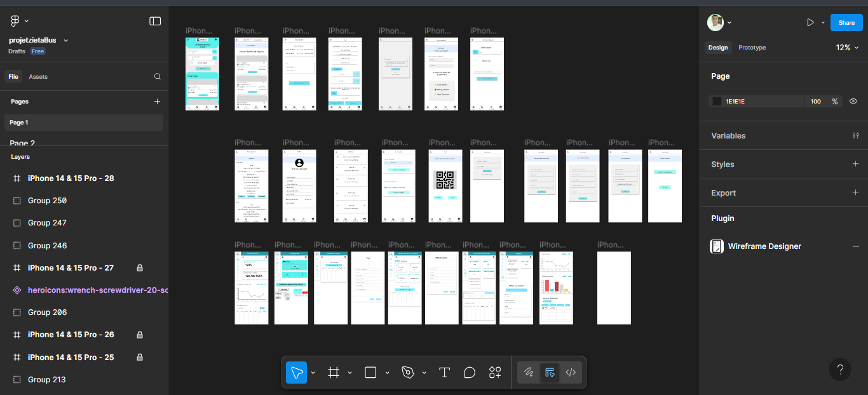Select the Pen tool

coord(407,372)
